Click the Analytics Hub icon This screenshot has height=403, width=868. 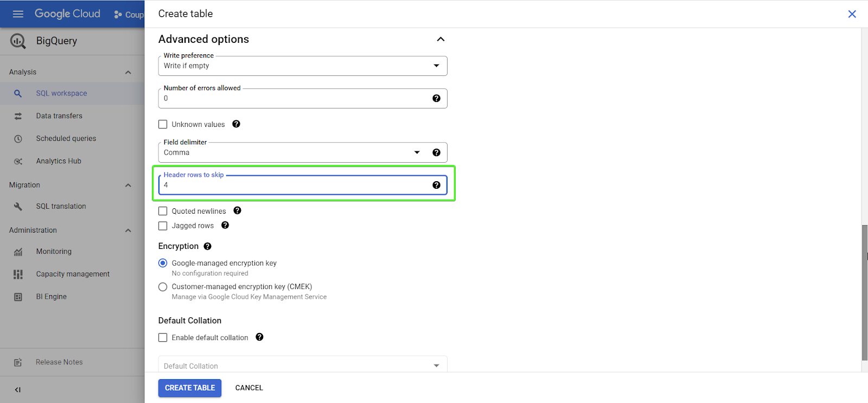[18, 161]
